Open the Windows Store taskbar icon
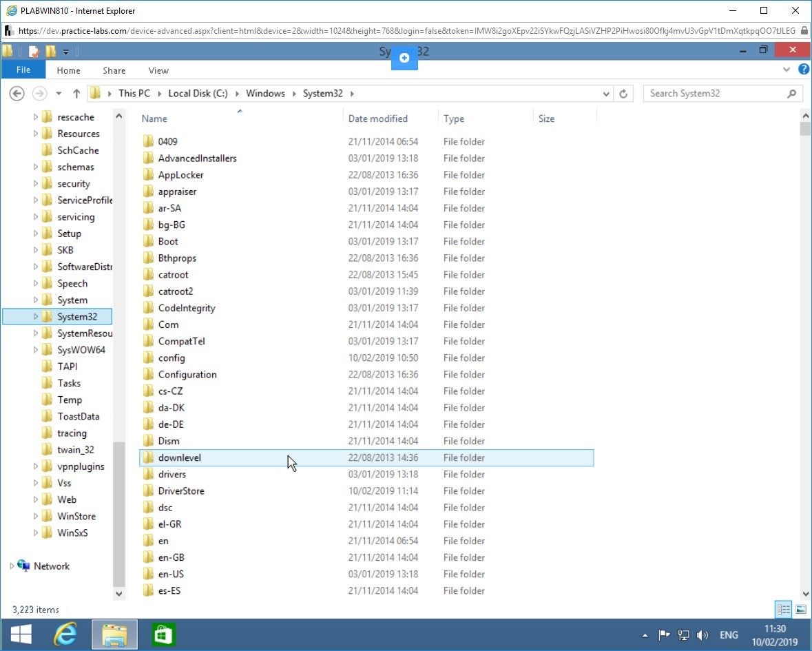This screenshot has height=651, width=812. [x=163, y=634]
